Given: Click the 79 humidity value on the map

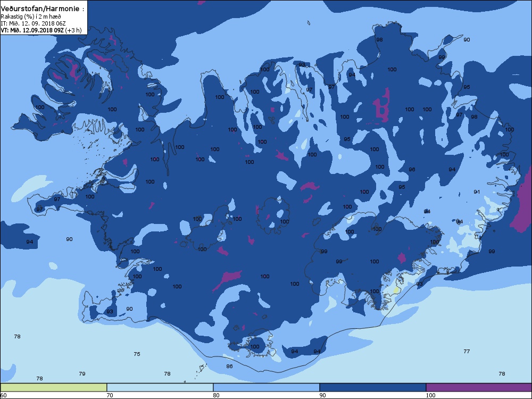Looking at the screenshot, I should tap(82, 373).
